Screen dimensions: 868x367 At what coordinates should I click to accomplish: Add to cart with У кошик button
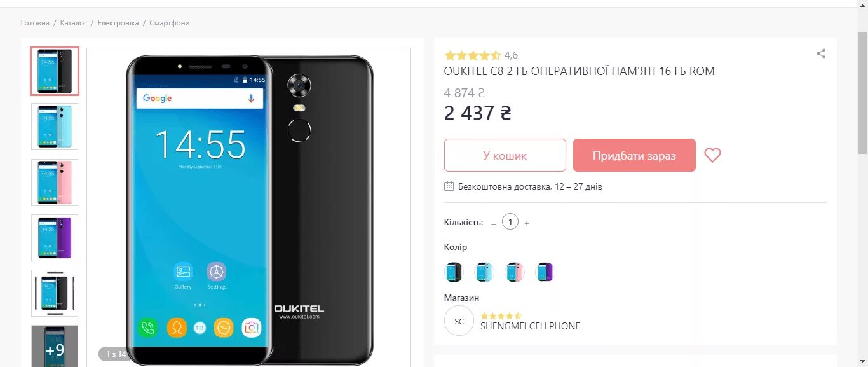505,155
